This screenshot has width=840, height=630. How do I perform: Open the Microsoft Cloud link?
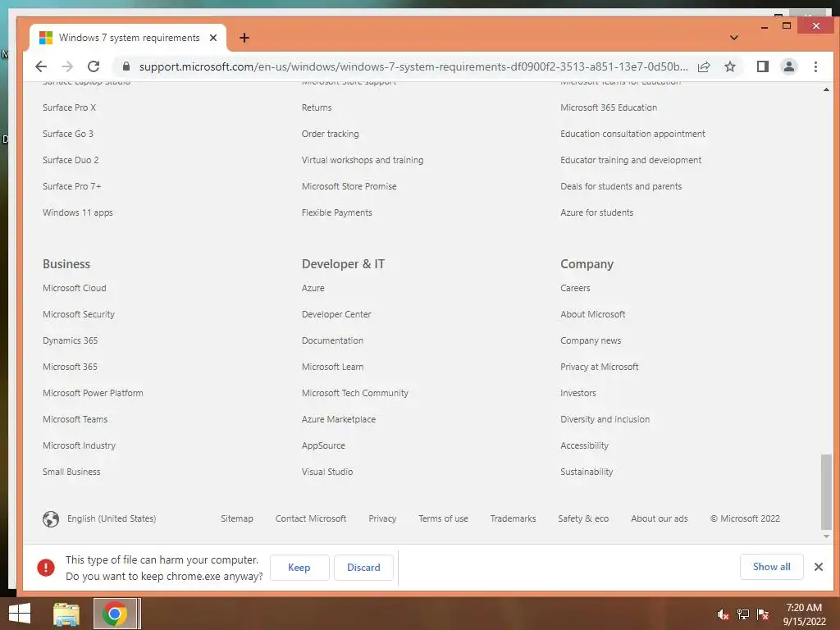[75, 288]
